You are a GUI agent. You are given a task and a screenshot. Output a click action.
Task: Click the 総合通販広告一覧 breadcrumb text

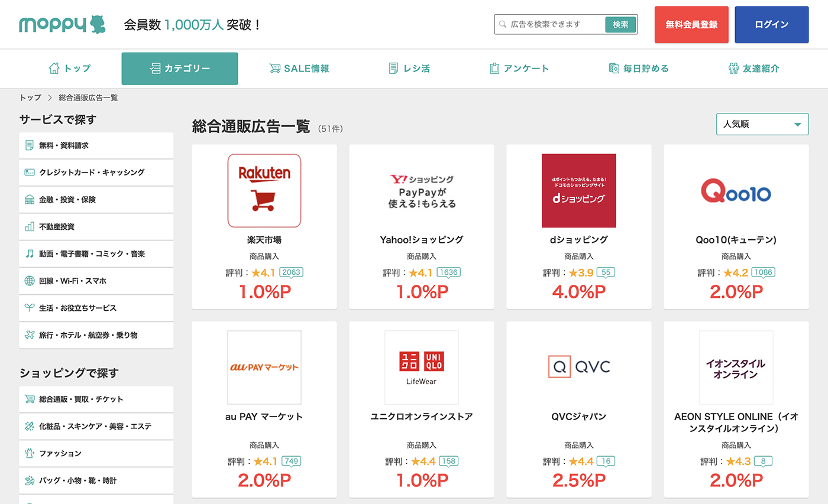pos(88,97)
